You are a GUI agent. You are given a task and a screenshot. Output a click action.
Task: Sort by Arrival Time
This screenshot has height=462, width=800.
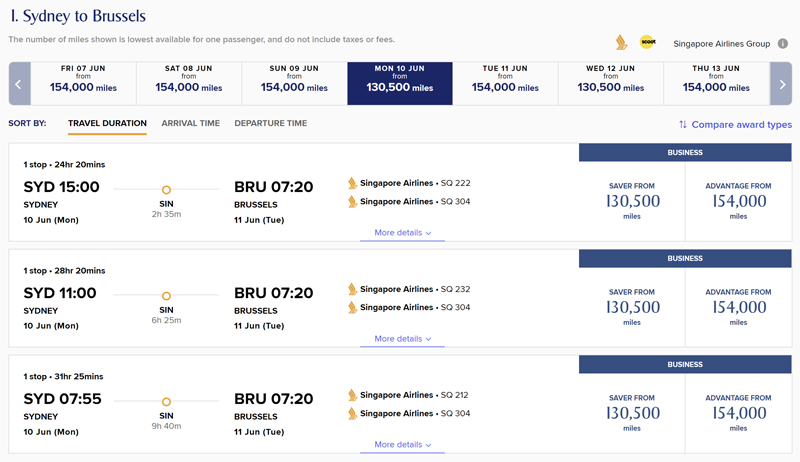pyautogui.click(x=190, y=123)
